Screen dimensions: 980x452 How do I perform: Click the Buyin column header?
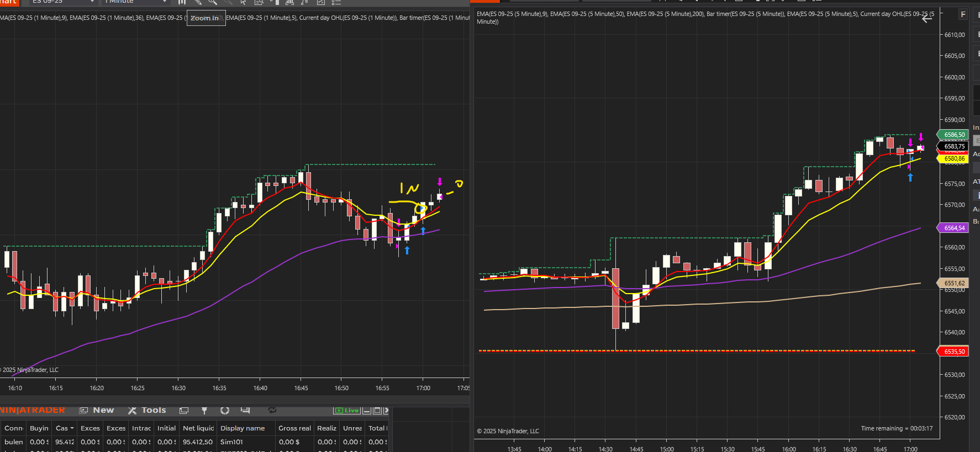(39, 428)
